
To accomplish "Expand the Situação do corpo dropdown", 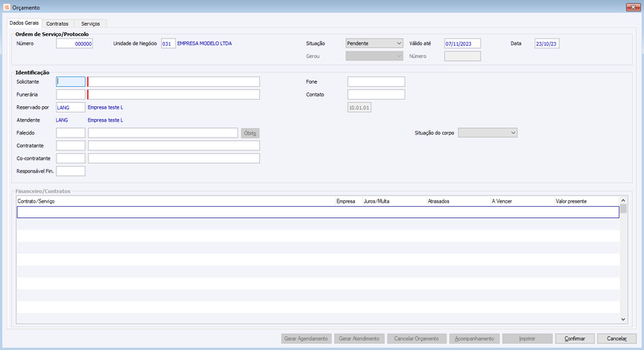I will (x=488, y=133).
